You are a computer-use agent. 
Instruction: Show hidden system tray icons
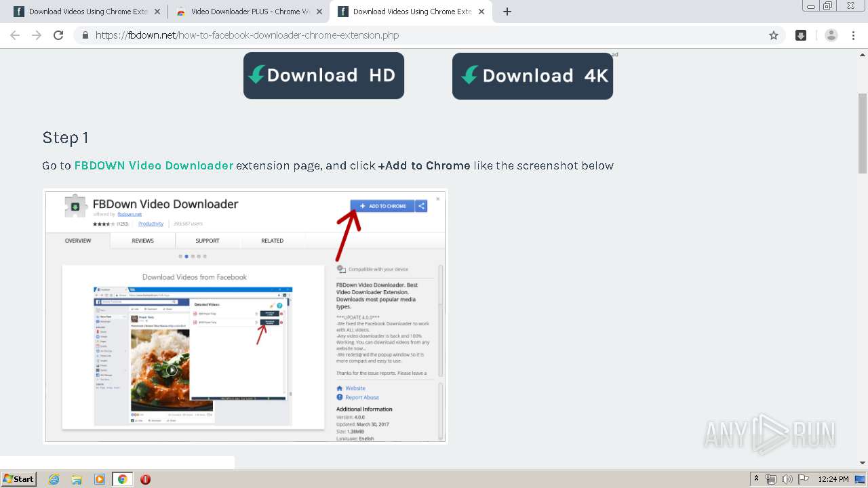[757, 479]
